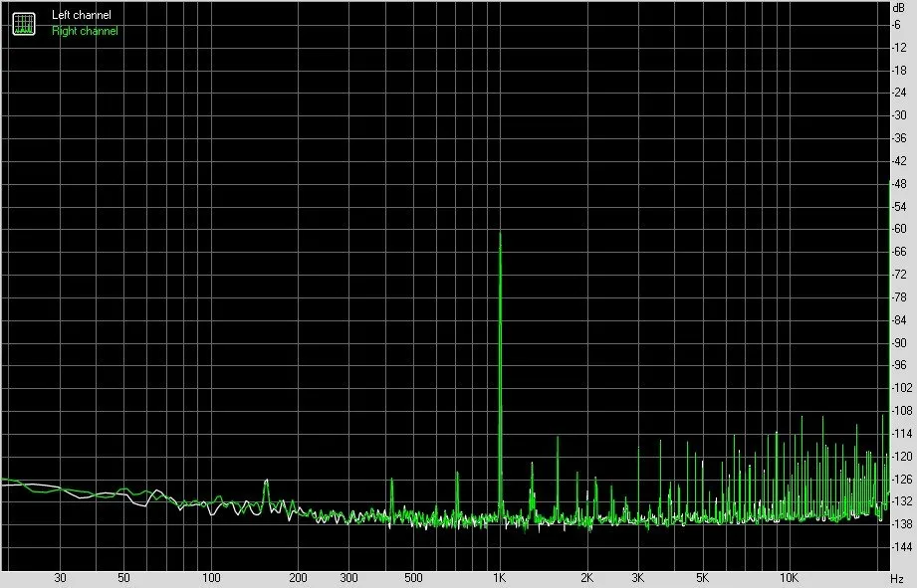917x588 pixels.
Task: Click the -126 dB axis label
Action: point(901,480)
